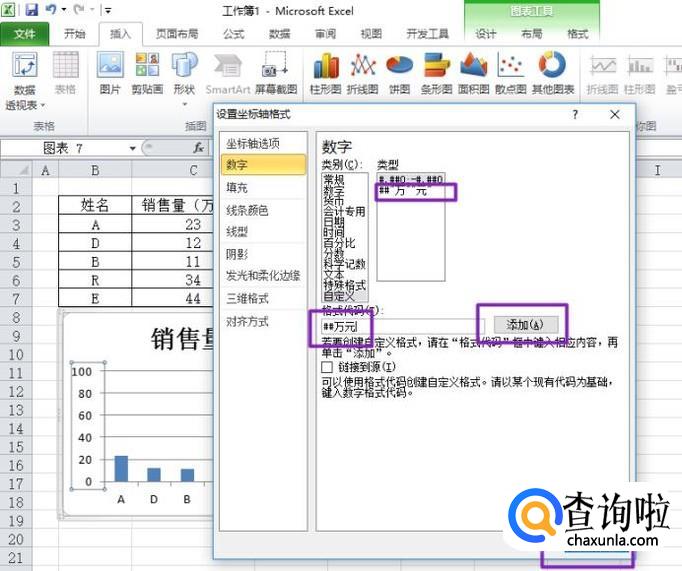Screen dimensions: 682x571
Task: Open Clip Art (剪贴画)
Action: click(147, 73)
